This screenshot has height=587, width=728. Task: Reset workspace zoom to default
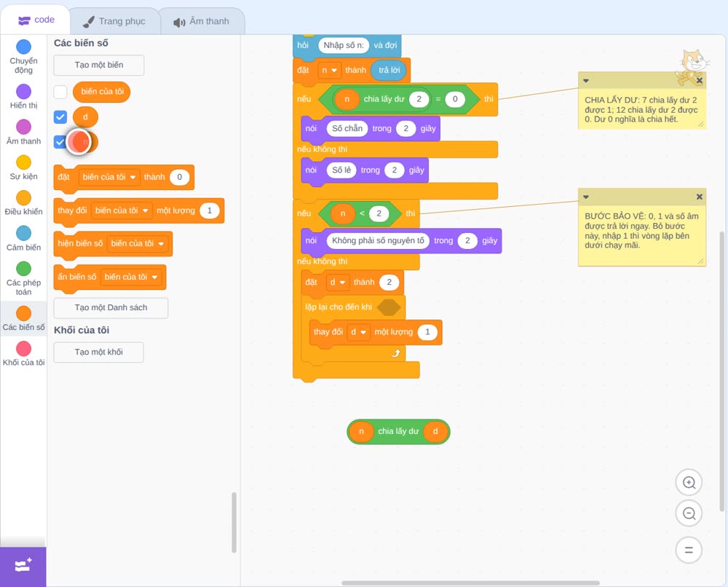point(689,551)
